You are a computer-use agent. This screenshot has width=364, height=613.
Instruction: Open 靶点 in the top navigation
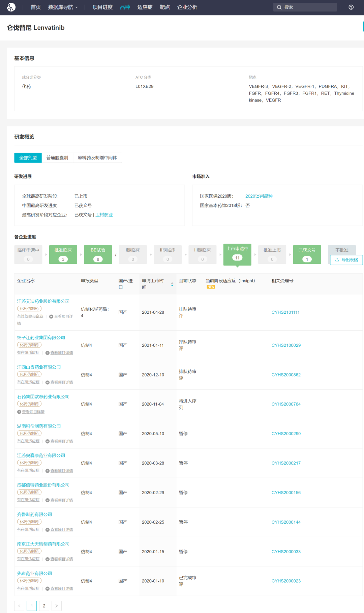click(165, 7)
